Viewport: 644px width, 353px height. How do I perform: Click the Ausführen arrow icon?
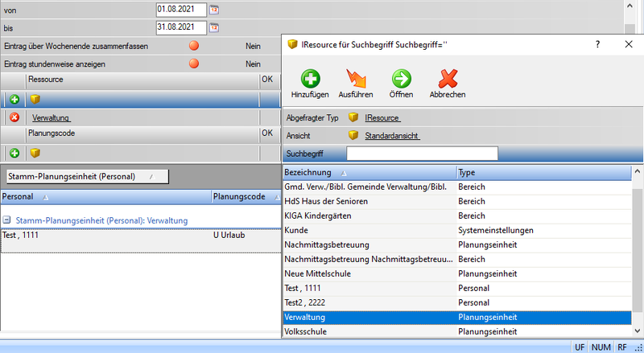pos(355,79)
